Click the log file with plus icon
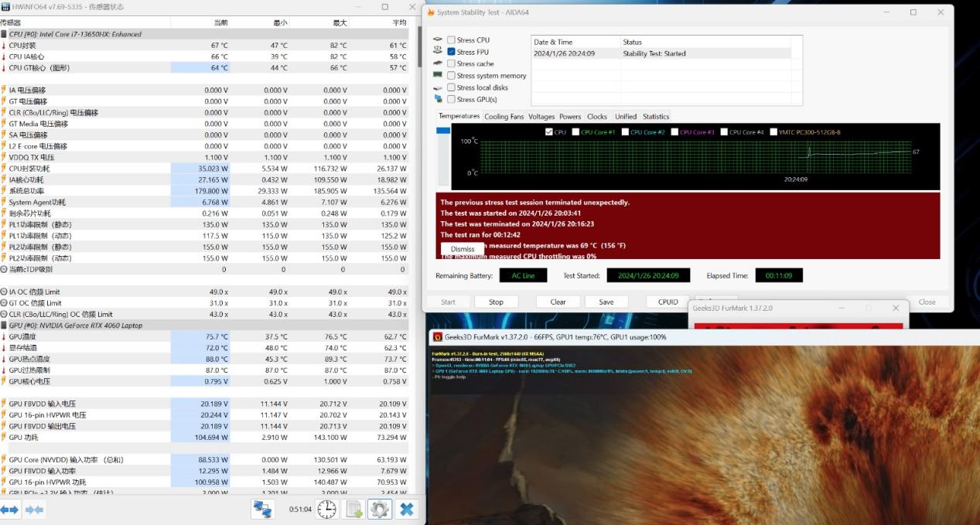Screen dimensions: 980x525 tap(353, 509)
